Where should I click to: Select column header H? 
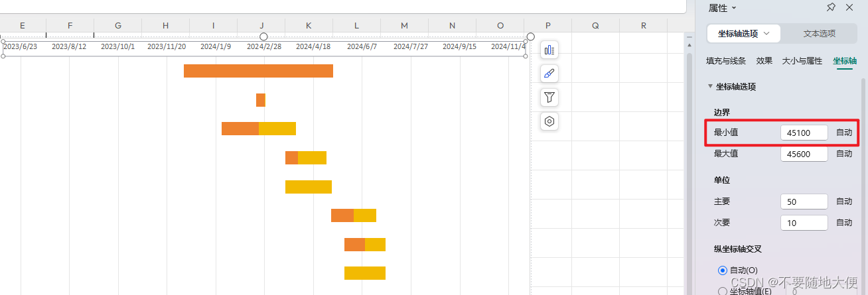pos(166,26)
